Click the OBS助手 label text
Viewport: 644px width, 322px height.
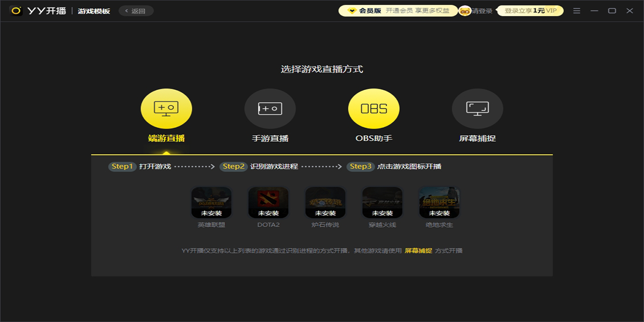point(374,138)
